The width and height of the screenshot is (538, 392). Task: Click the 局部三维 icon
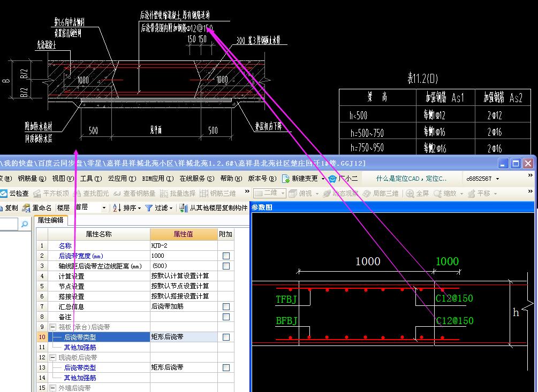367,194
